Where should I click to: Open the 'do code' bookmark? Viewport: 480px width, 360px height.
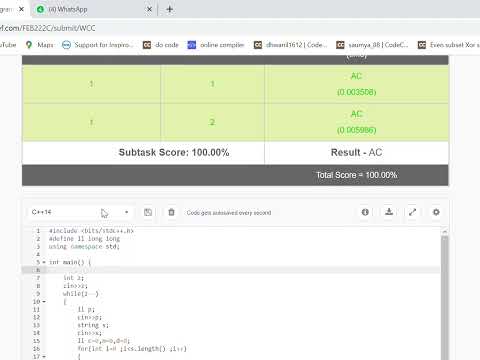click(161, 45)
